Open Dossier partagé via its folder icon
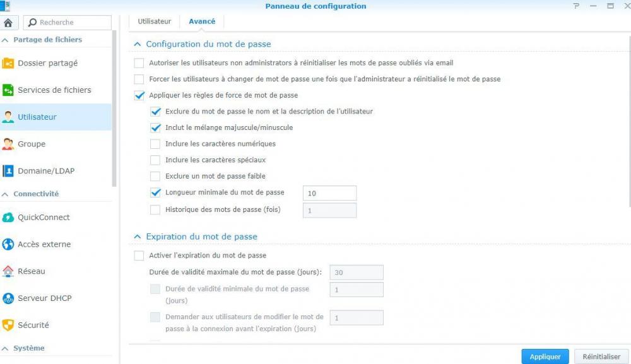The width and height of the screenshot is (631, 364). coord(8,63)
